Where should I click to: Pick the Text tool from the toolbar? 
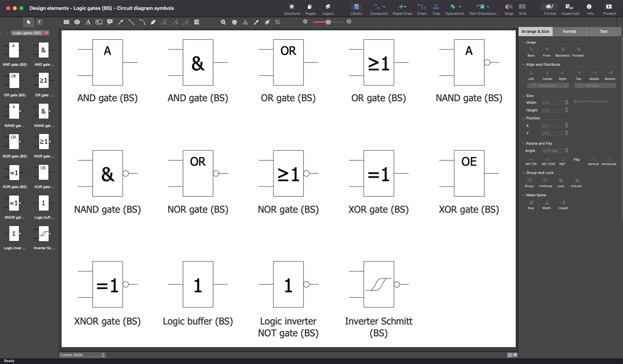tap(88, 22)
